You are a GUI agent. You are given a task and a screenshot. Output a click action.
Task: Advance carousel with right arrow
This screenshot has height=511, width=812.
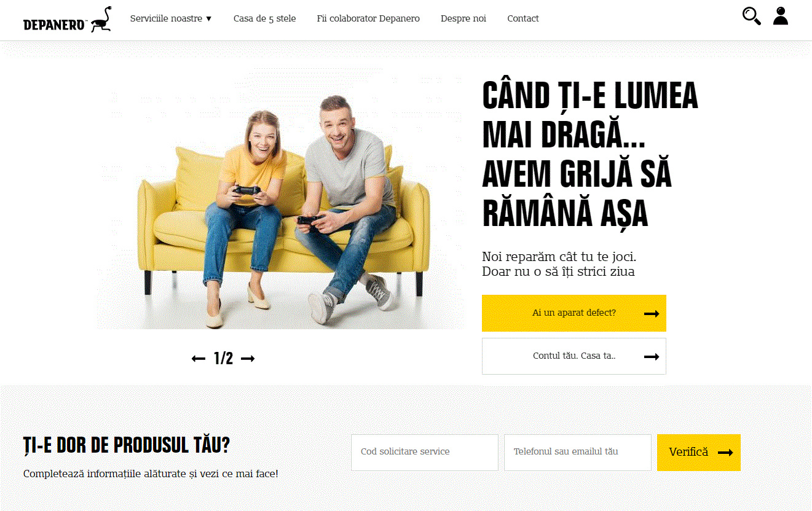pyautogui.click(x=248, y=359)
